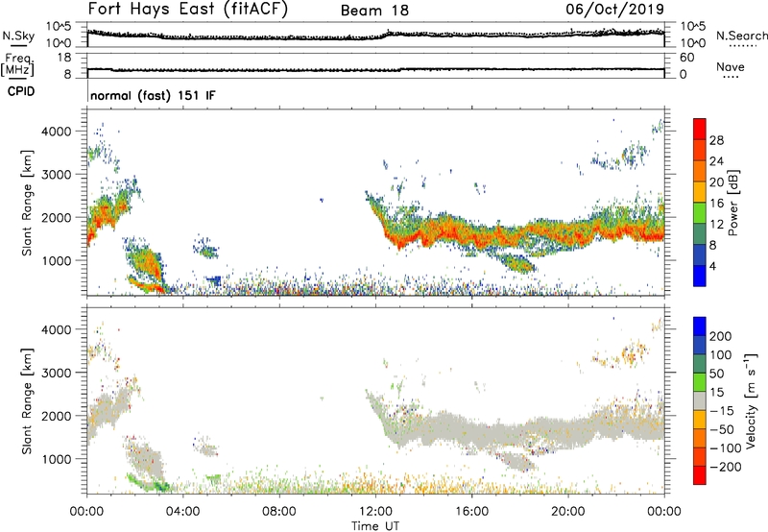This screenshot has height=532, width=768.
Task: Click the "28" value on Power colorbar
Action: [x=716, y=140]
